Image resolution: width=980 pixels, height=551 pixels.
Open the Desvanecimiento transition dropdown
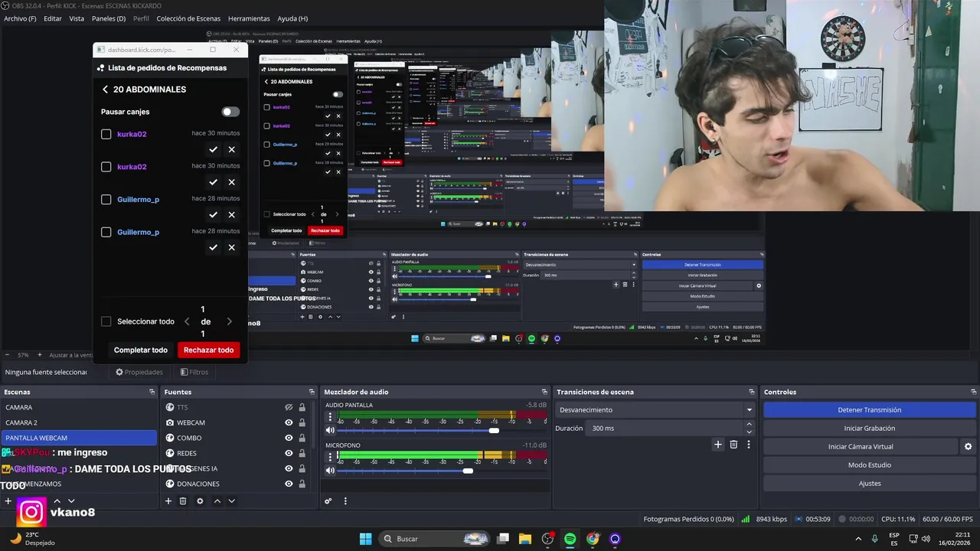point(655,409)
